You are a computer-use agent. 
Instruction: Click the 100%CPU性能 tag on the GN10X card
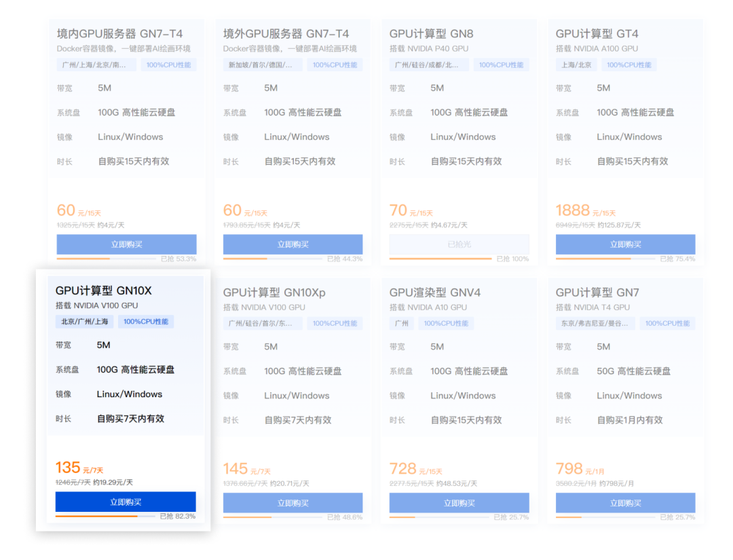click(146, 322)
